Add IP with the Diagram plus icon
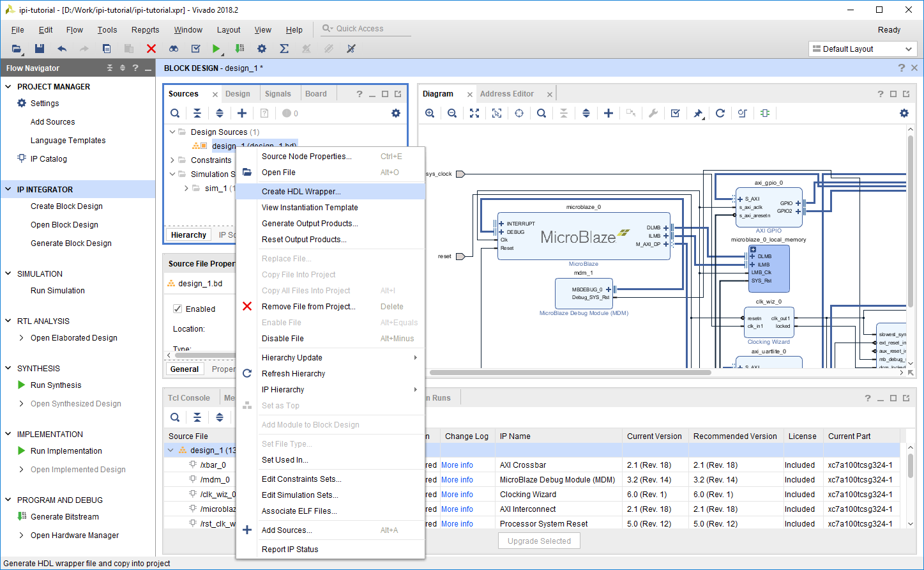924x570 pixels. (x=609, y=113)
